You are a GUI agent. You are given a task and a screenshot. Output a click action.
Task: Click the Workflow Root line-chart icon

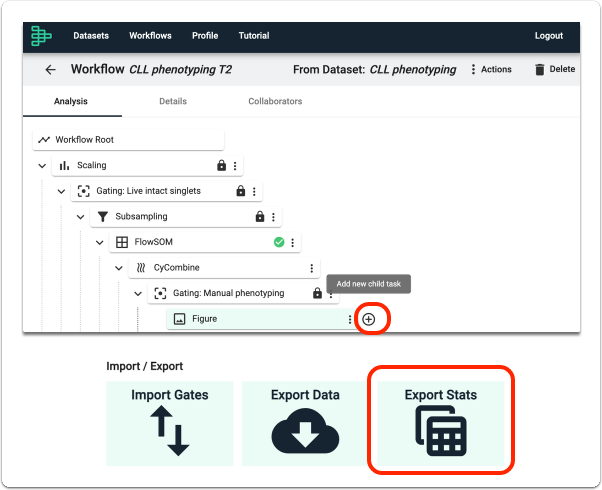[44, 139]
